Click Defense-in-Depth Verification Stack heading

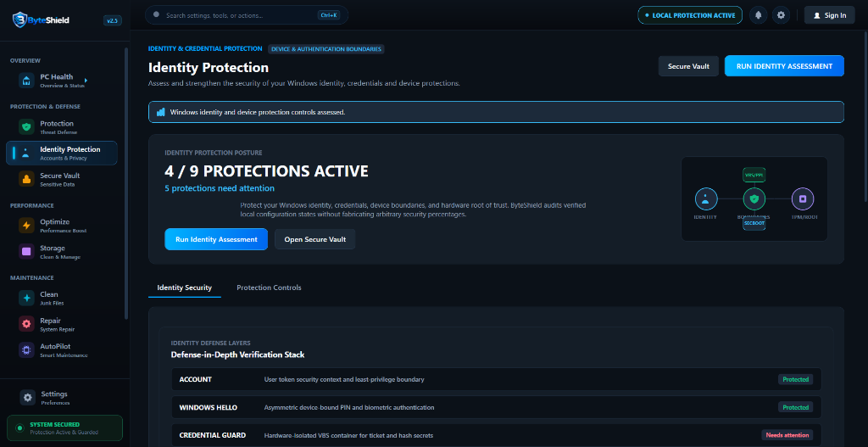click(x=238, y=355)
